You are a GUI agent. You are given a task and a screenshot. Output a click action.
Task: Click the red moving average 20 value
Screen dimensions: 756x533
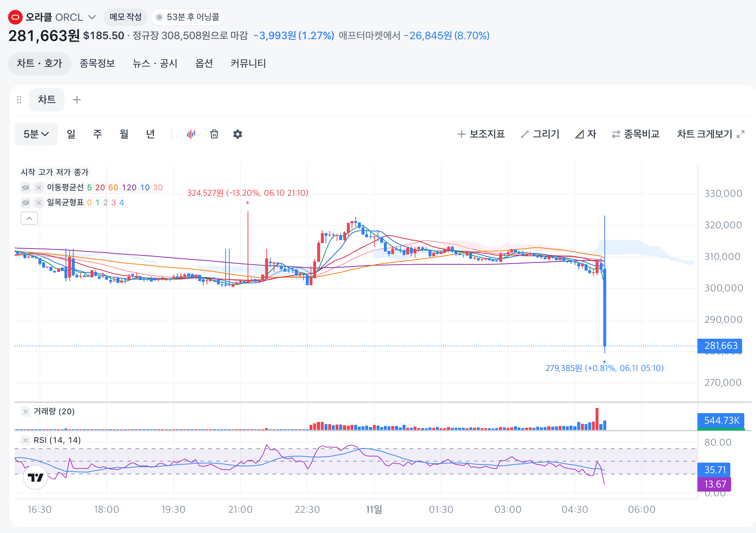(100, 188)
